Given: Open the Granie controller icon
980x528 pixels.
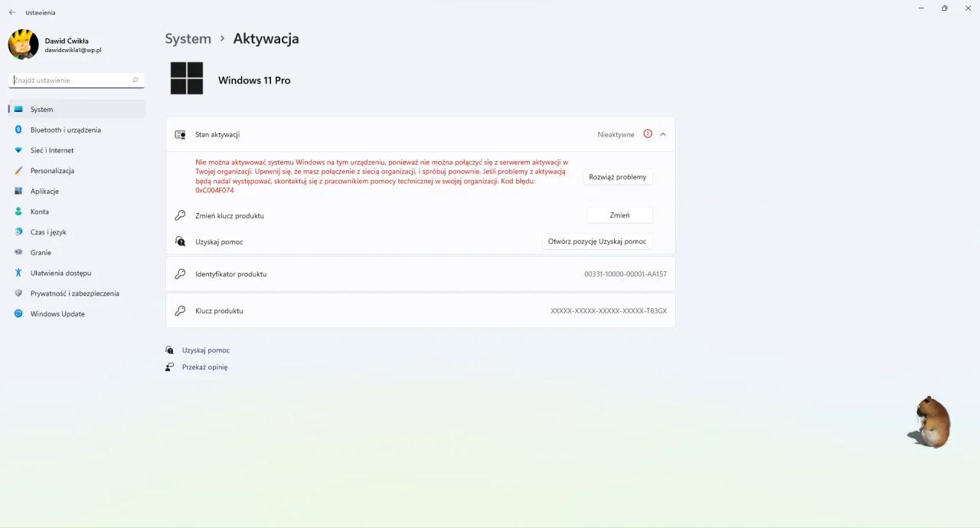Looking at the screenshot, I should pos(18,252).
